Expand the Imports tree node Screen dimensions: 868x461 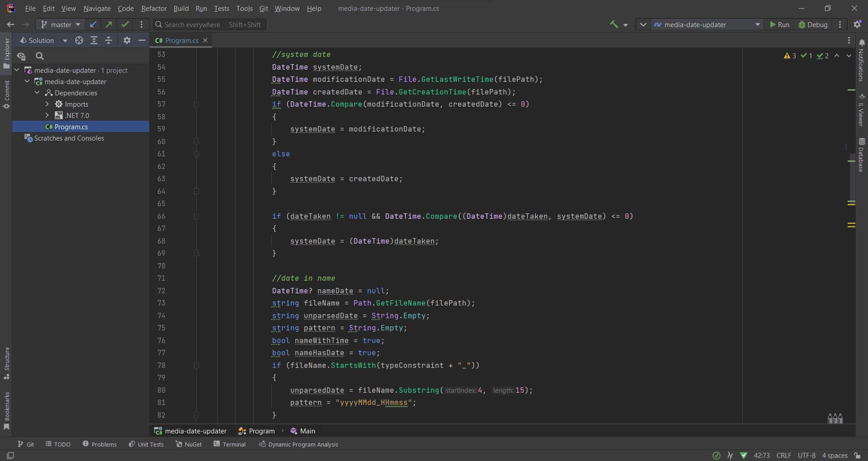47,104
